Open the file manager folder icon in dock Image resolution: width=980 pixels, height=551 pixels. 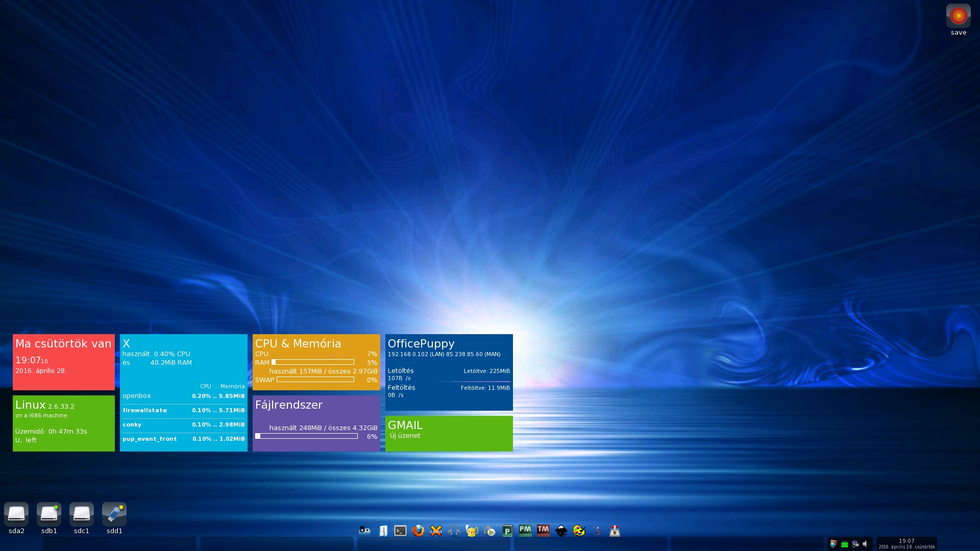(x=383, y=531)
